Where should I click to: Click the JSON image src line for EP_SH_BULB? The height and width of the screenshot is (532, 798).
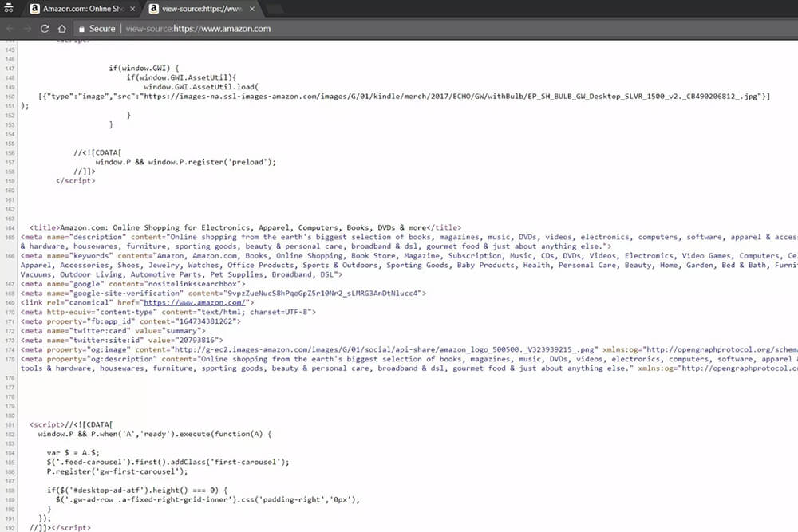tap(405, 97)
